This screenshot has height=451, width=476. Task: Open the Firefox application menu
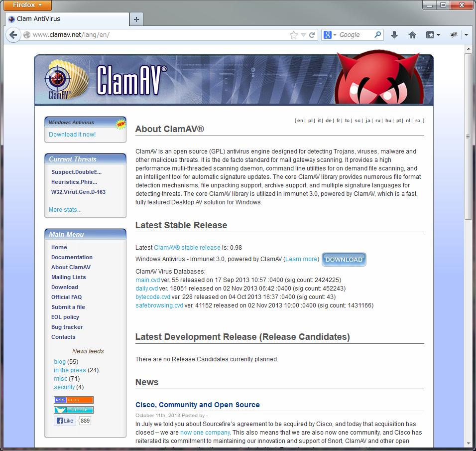coord(27,5)
